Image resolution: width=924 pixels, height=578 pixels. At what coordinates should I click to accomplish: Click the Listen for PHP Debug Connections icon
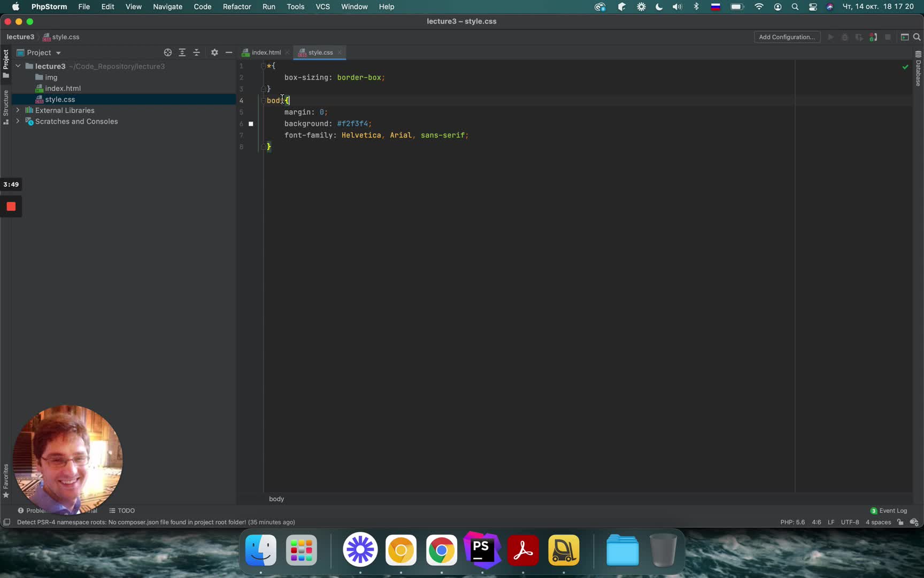pos(873,37)
